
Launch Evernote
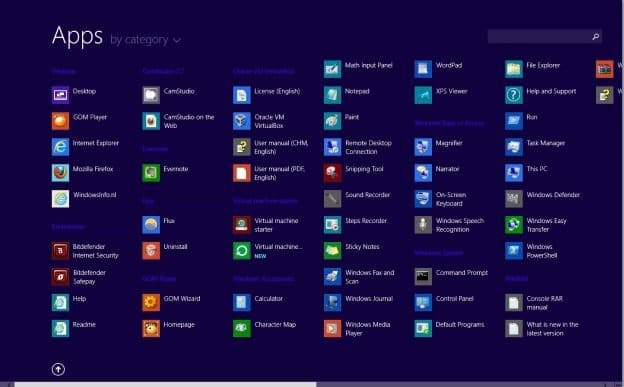[166, 172]
